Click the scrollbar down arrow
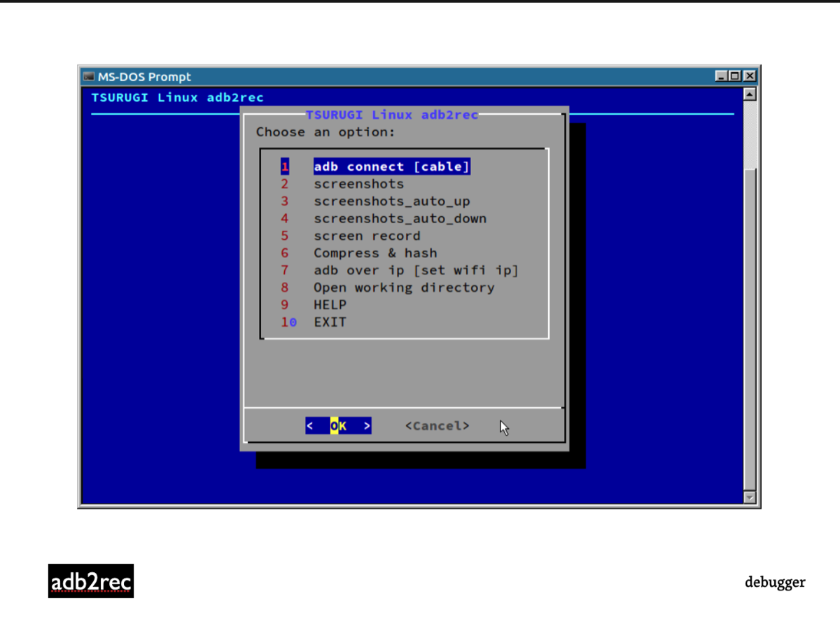 point(750,497)
